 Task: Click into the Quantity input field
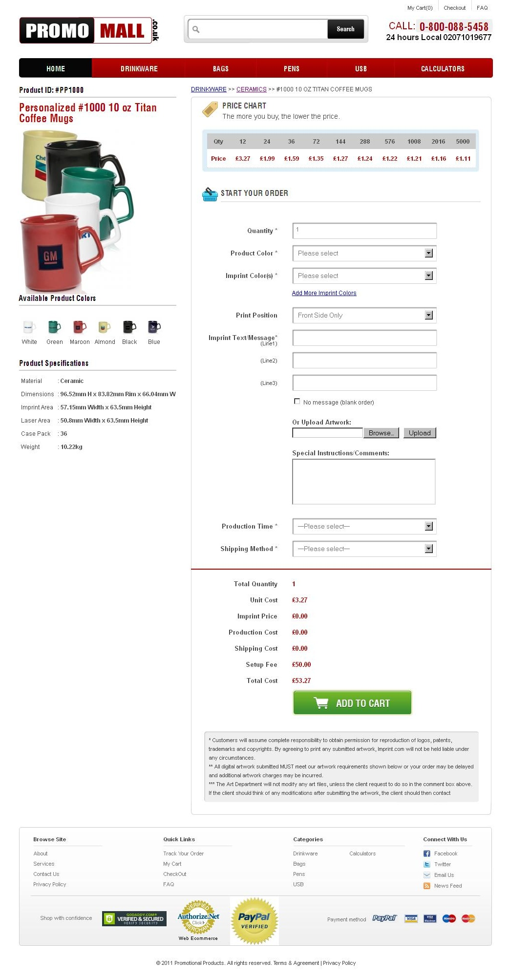tap(364, 231)
